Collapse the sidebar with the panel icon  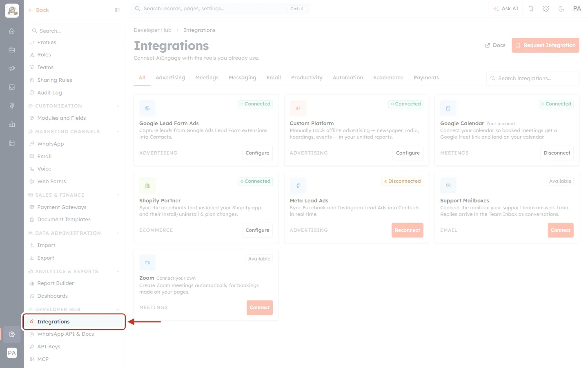pos(117,10)
